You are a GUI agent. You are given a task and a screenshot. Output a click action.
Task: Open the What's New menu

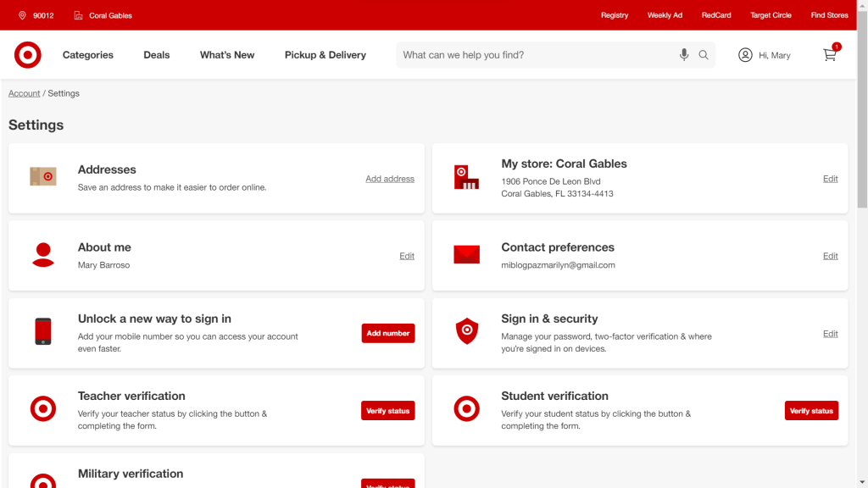coord(227,55)
